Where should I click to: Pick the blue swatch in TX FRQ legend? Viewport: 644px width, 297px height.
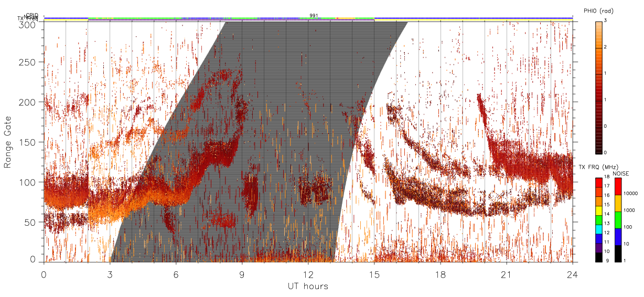point(599,238)
